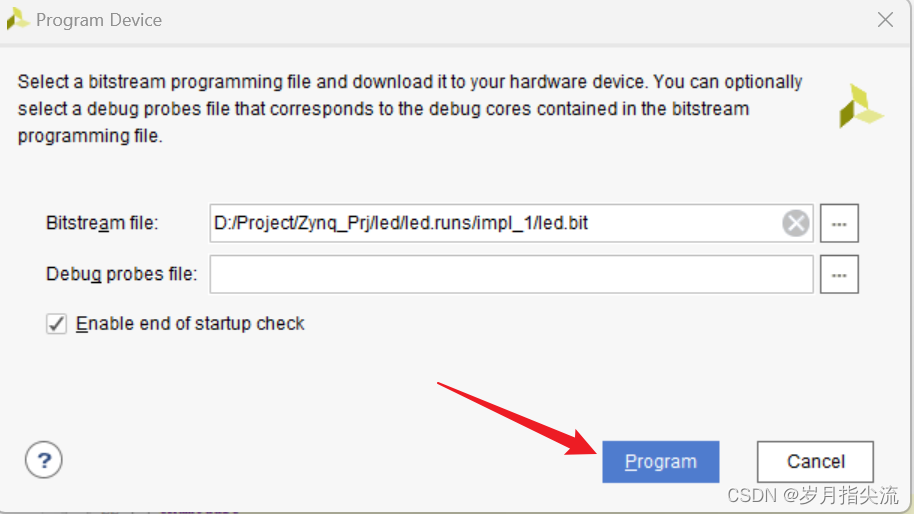This screenshot has height=514, width=914.
Task: Click the 'Enable end of startup check' label text
Action: 190,324
